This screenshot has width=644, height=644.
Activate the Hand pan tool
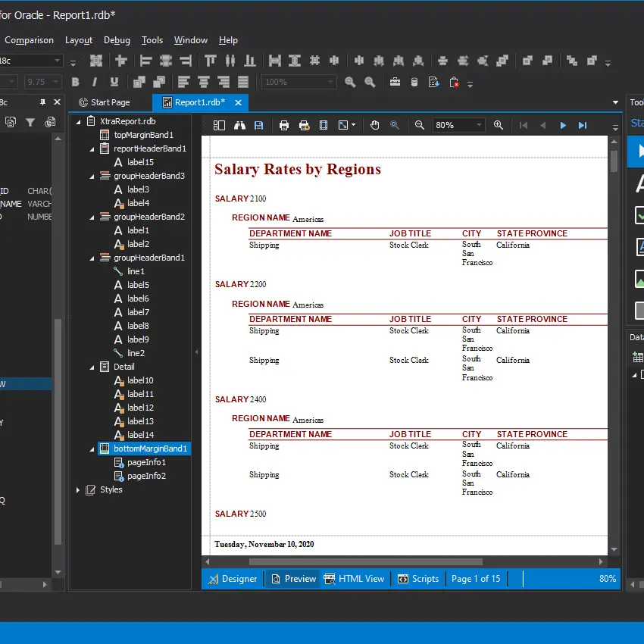pos(374,125)
